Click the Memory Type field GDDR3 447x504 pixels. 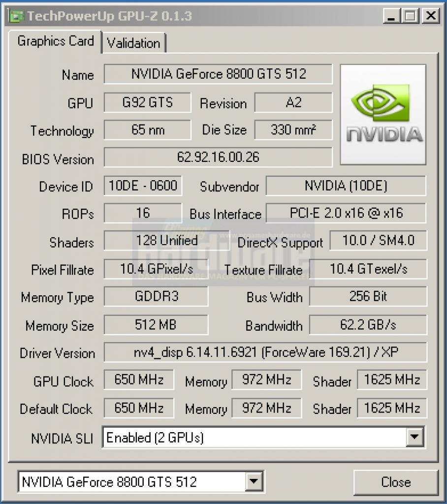pos(156,296)
